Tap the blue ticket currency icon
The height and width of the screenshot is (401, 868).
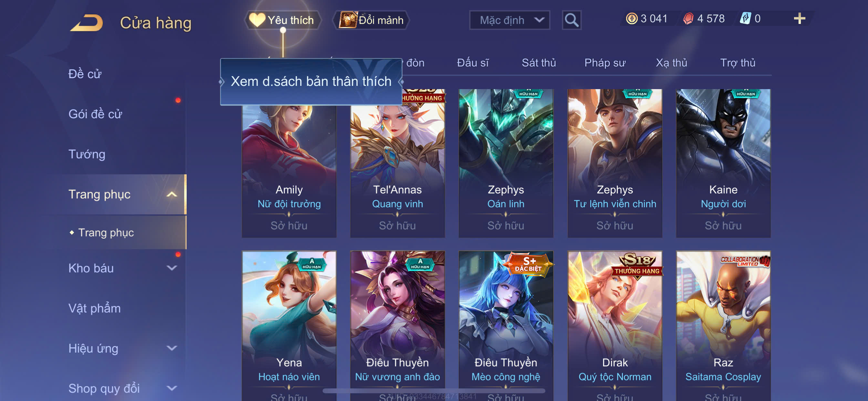tap(745, 18)
